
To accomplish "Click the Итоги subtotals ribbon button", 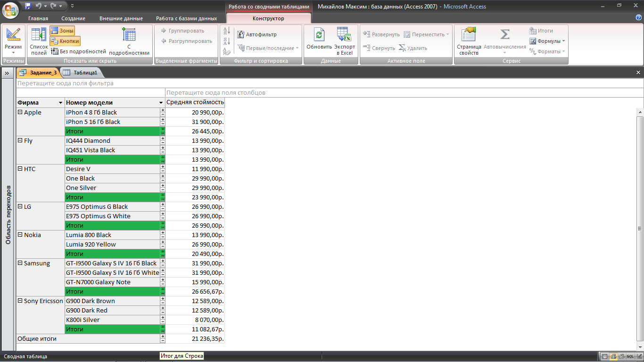I will [541, 31].
